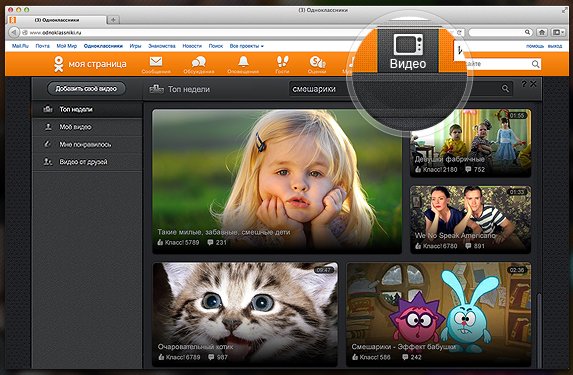The height and width of the screenshot is (375, 573).
Task: Click the выход link
Action: [555, 46]
